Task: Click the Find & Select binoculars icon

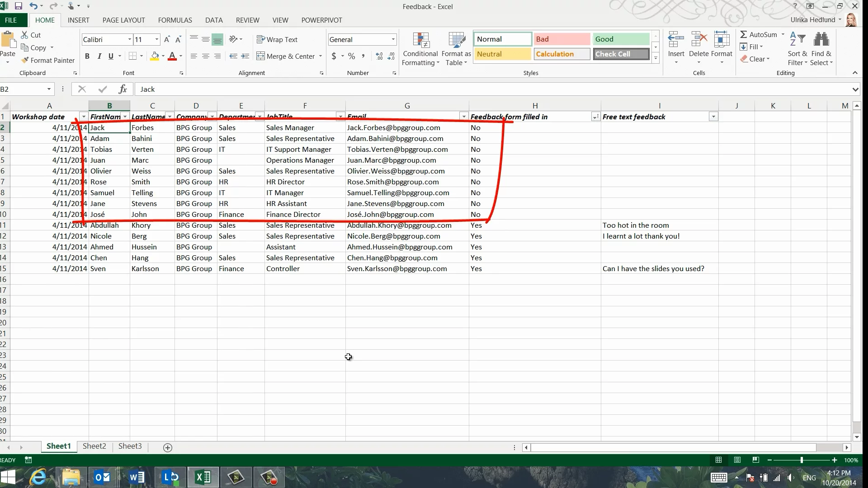Action: point(821,40)
